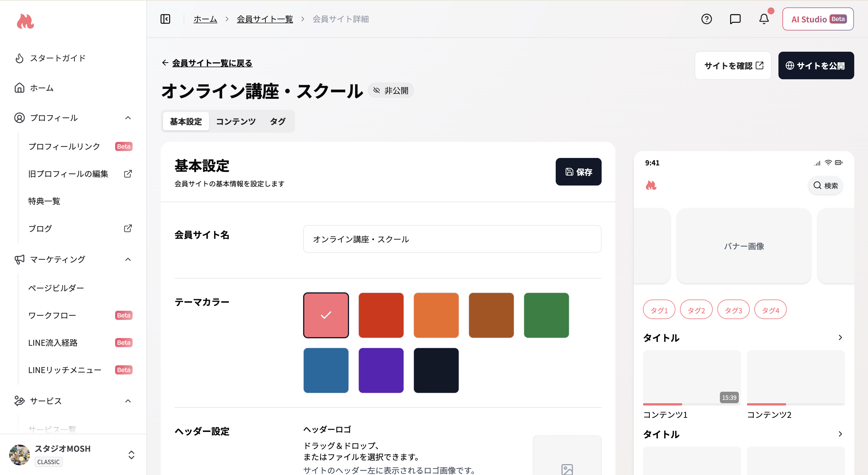Click the 会員サイト一覧 breadcrumb link
This screenshot has width=868, height=475.
265,19
